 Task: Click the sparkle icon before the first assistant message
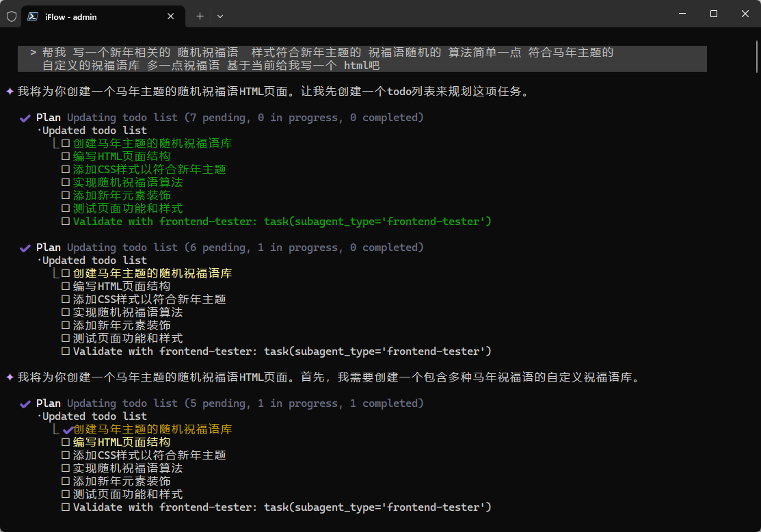10,91
